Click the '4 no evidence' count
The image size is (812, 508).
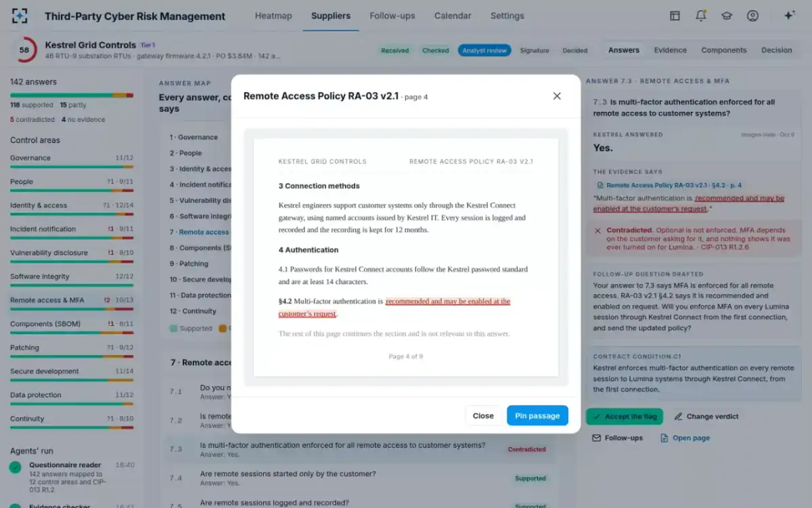83,119
